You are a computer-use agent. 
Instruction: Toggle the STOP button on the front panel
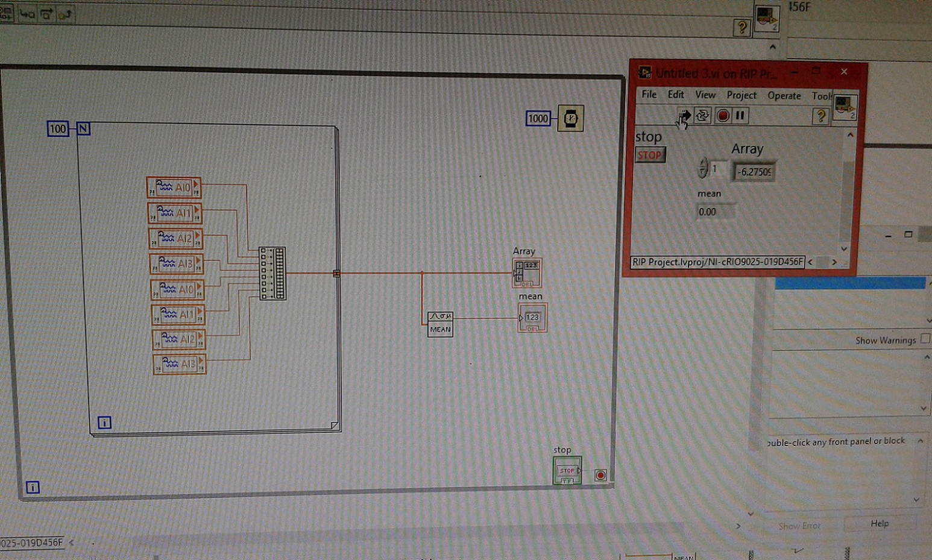click(650, 155)
